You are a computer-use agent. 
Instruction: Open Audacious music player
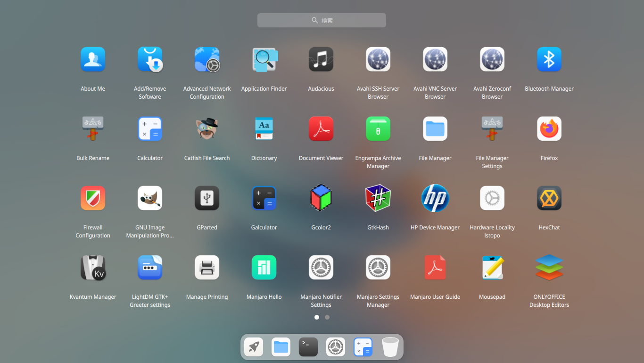pyautogui.click(x=321, y=59)
